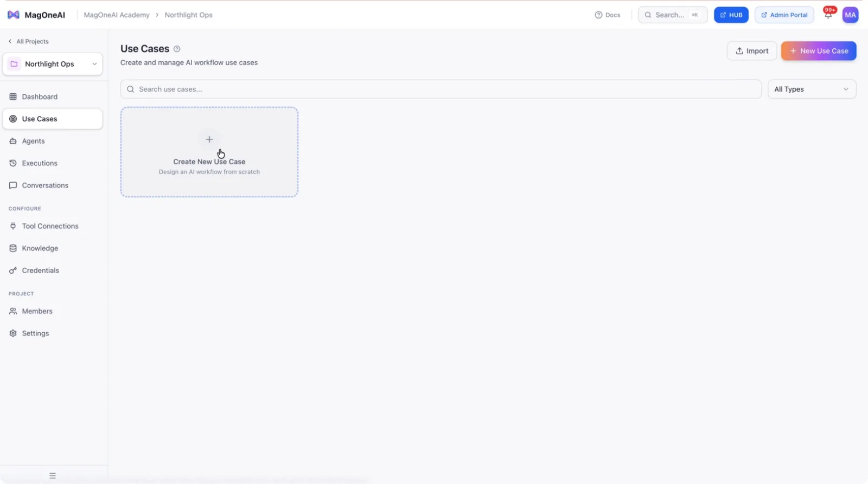Click the Conversations chat icon in sidebar
The height and width of the screenshot is (484, 868).
[13, 185]
